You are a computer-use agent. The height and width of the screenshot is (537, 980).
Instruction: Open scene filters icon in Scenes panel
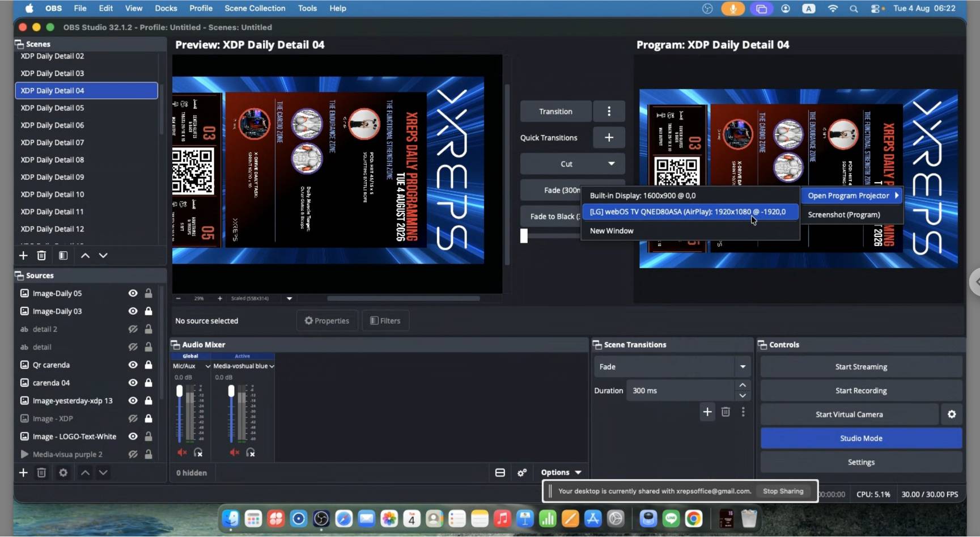point(63,256)
